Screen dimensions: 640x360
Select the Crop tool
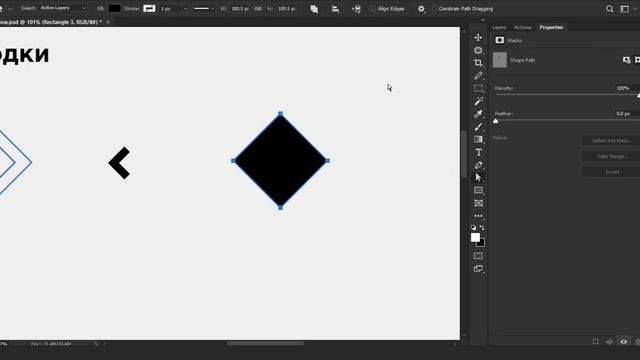click(x=478, y=63)
